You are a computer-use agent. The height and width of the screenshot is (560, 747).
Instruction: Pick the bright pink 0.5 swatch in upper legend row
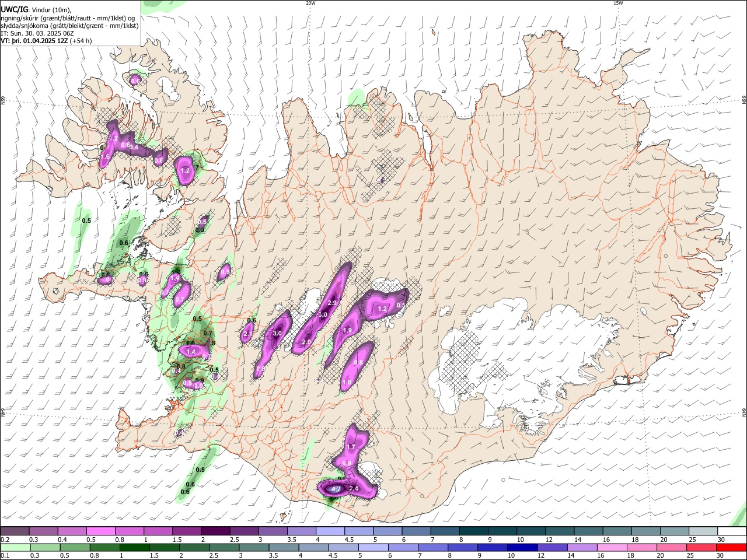[x=100, y=531]
